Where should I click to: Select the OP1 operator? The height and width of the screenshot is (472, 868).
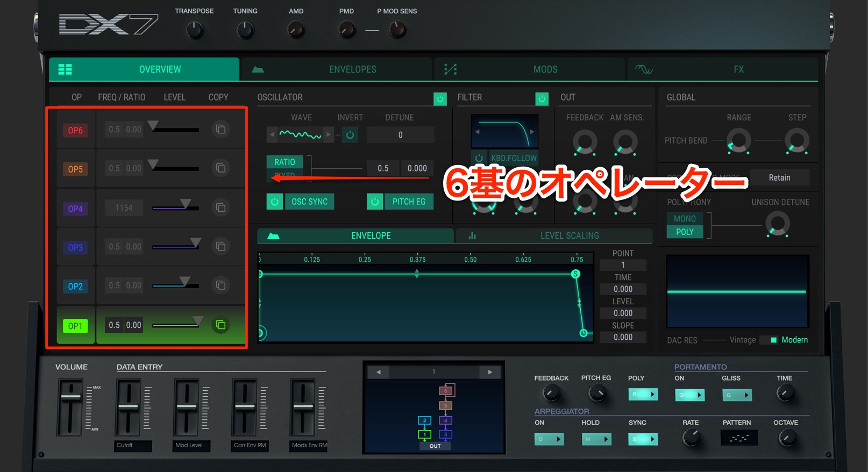(x=75, y=326)
